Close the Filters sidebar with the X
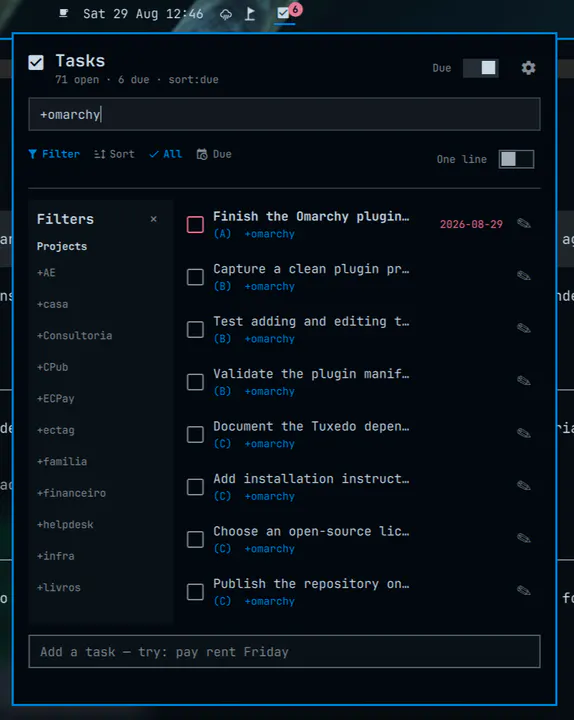The image size is (574, 720). tap(153, 219)
